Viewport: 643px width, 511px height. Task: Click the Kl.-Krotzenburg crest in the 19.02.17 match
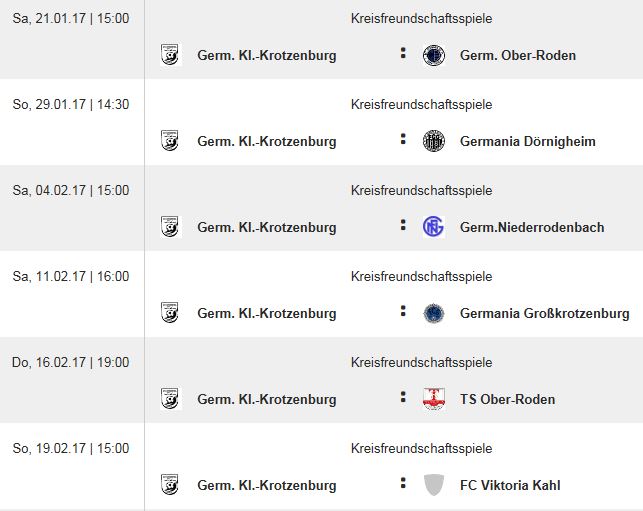pyautogui.click(x=170, y=485)
